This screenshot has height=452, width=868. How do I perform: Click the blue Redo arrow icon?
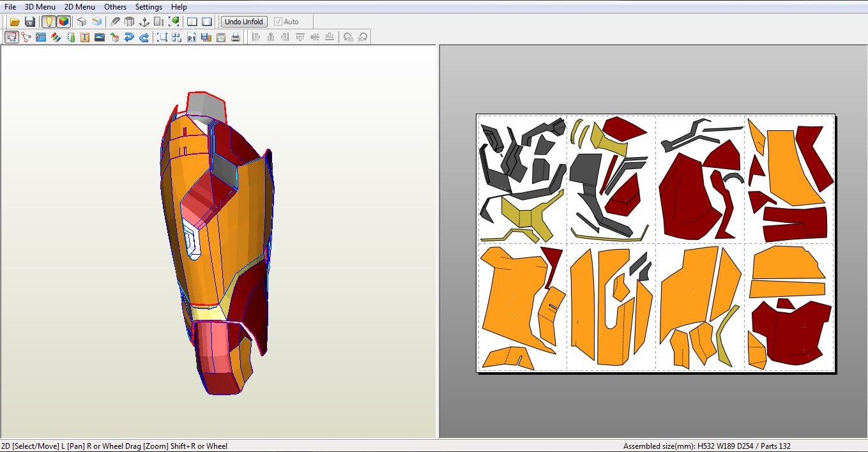144,37
